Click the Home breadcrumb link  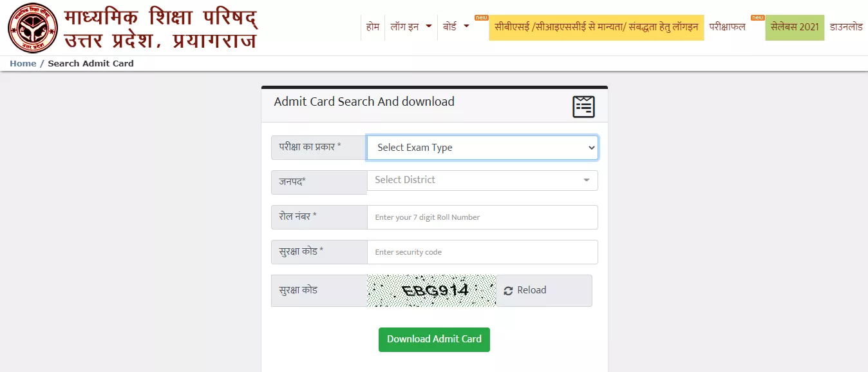click(x=23, y=63)
